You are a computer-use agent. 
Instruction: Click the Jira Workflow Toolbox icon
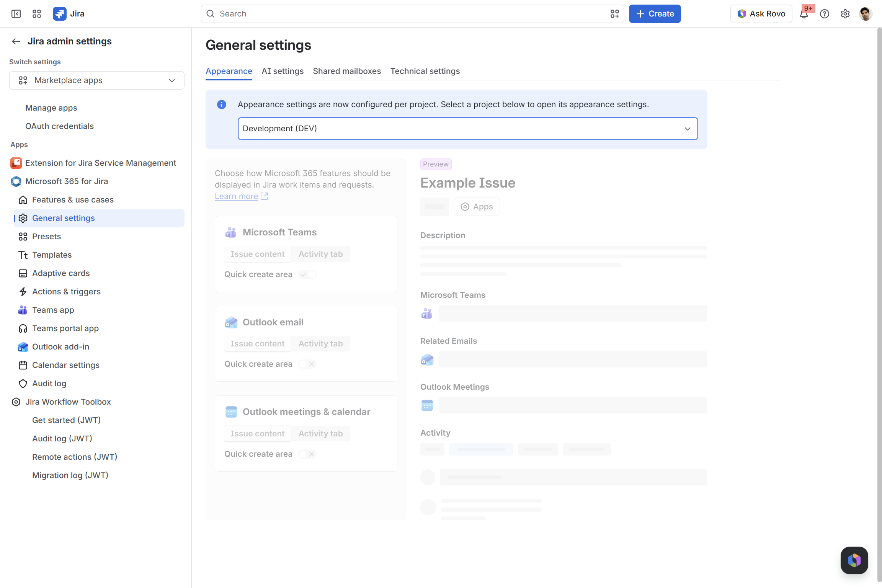(16, 402)
